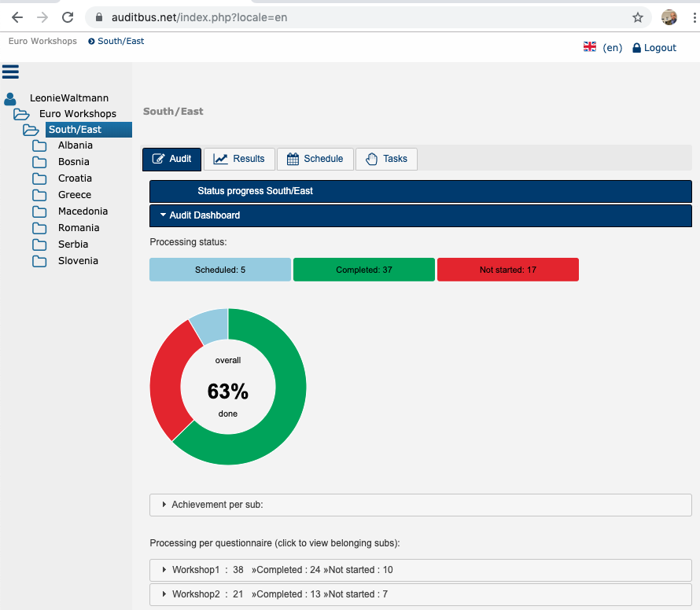The width and height of the screenshot is (700, 610).
Task: Click the browser profile avatar
Action: click(669, 17)
